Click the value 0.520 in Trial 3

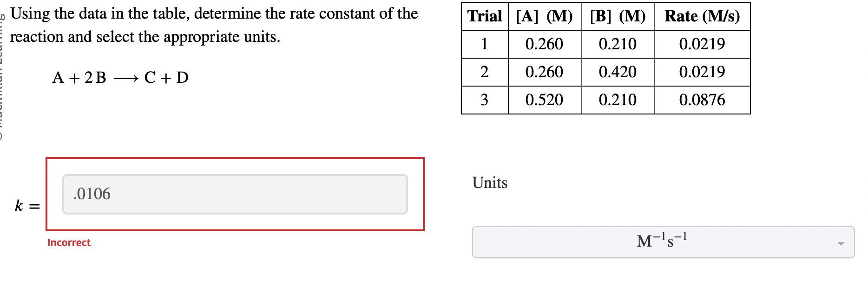tap(544, 99)
